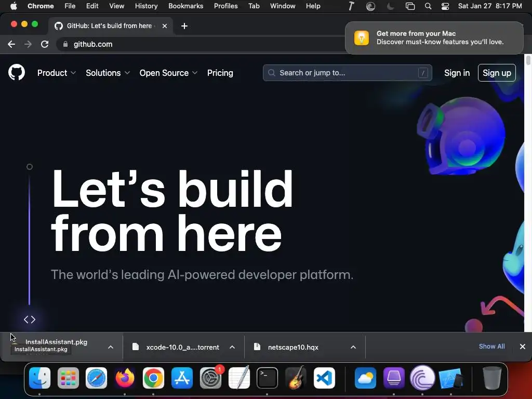This screenshot has width=532, height=399.
Task: Click the forward navigation arrow
Action: (x=28, y=44)
